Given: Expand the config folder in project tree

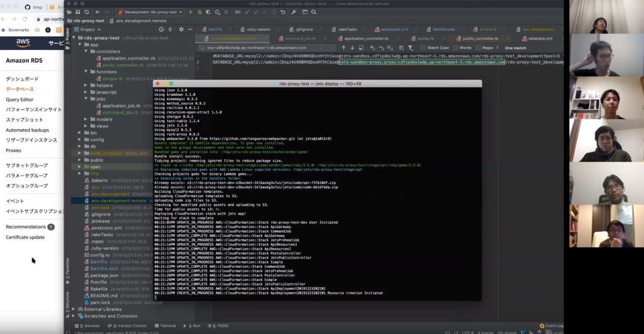Looking at the screenshot, I should tap(80, 140).
